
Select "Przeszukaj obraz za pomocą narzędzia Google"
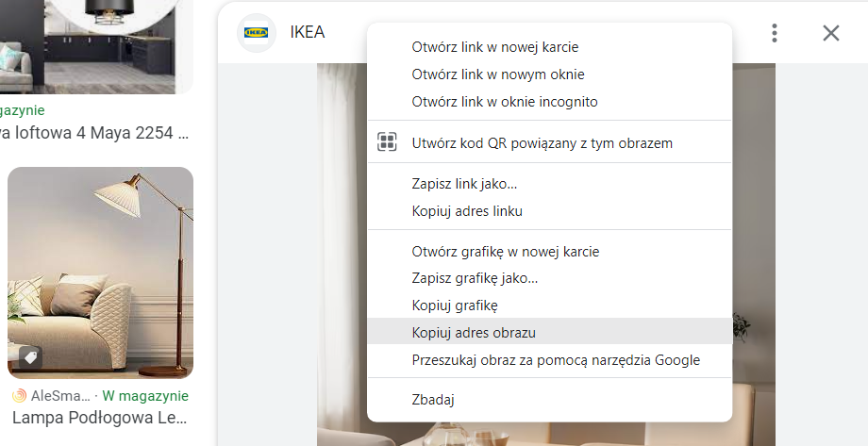[556, 359]
